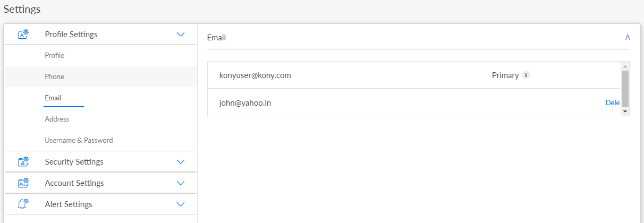Click the Account Settings icon
The height and width of the screenshot is (223, 644).
point(23,183)
